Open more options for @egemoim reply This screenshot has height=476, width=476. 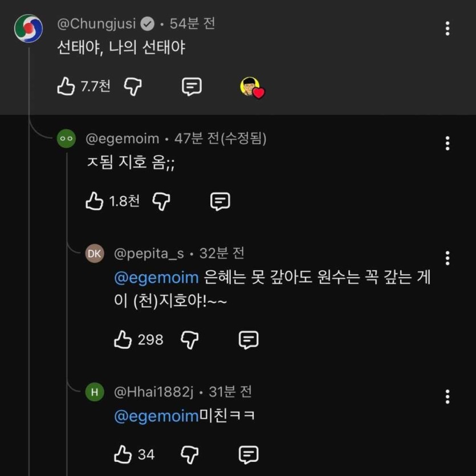point(447,143)
